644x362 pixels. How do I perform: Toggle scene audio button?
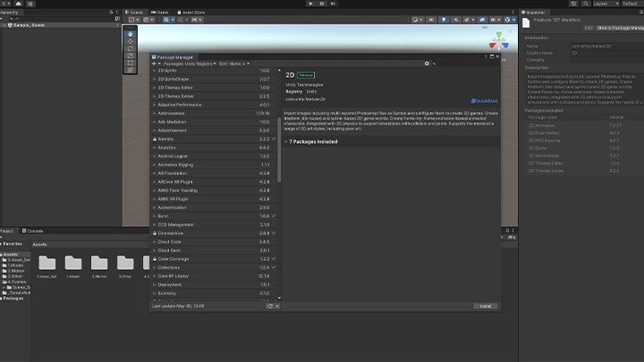[x=456, y=20]
